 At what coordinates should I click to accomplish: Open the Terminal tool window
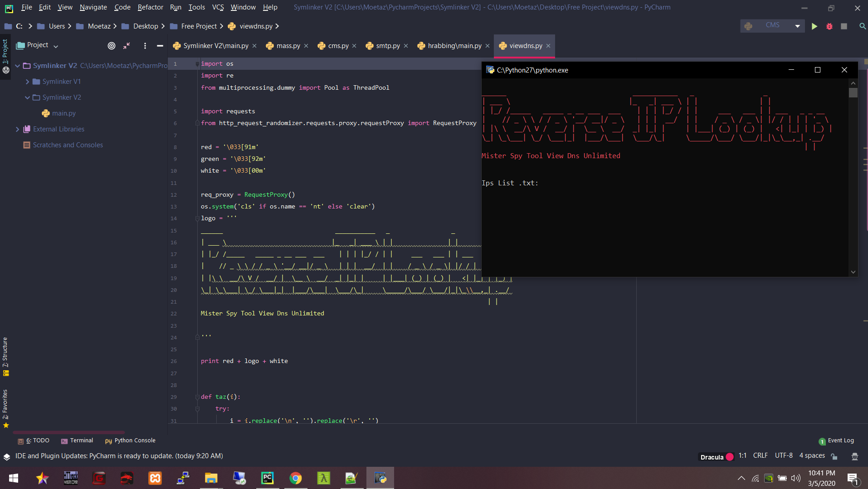click(x=77, y=441)
